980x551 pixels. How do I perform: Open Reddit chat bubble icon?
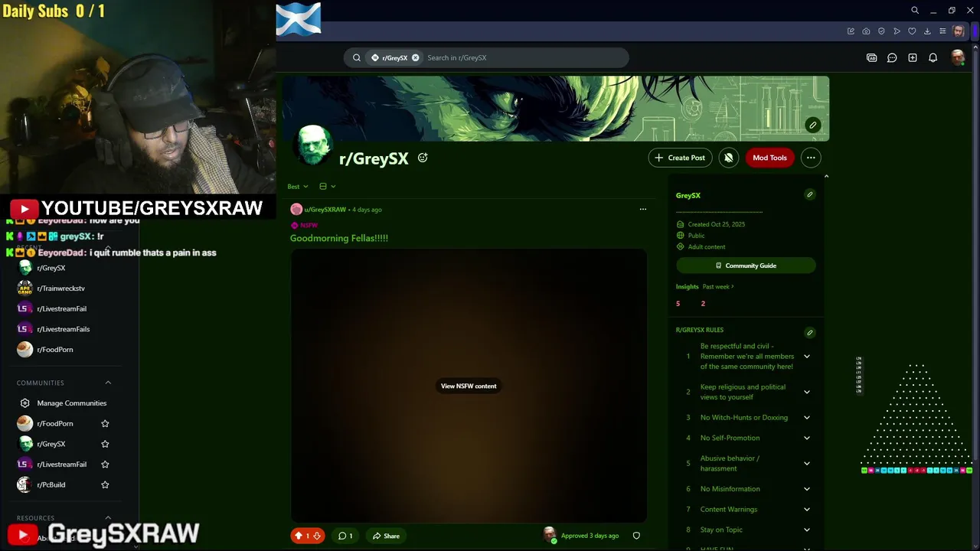pyautogui.click(x=892, y=57)
